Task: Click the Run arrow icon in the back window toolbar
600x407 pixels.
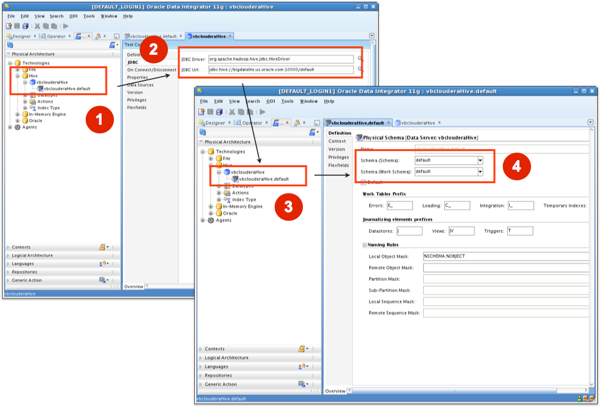Action: coord(66,26)
